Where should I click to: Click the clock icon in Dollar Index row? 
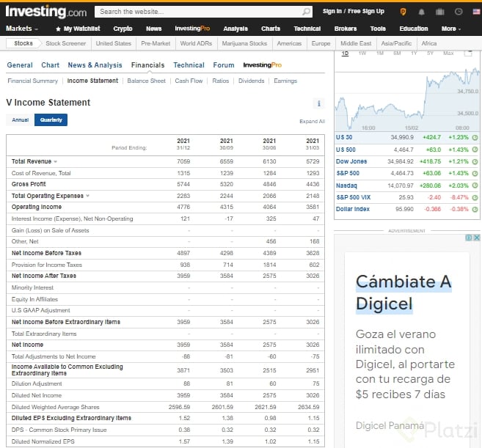(475, 209)
